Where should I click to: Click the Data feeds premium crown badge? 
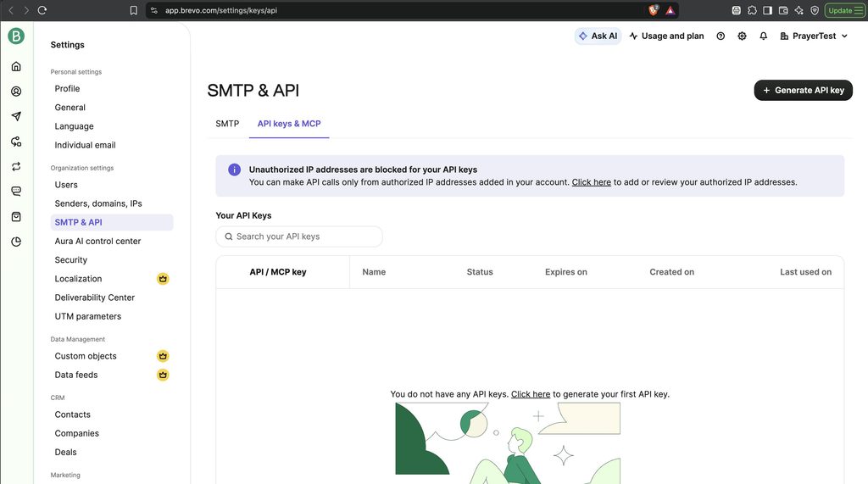(163, 375)
